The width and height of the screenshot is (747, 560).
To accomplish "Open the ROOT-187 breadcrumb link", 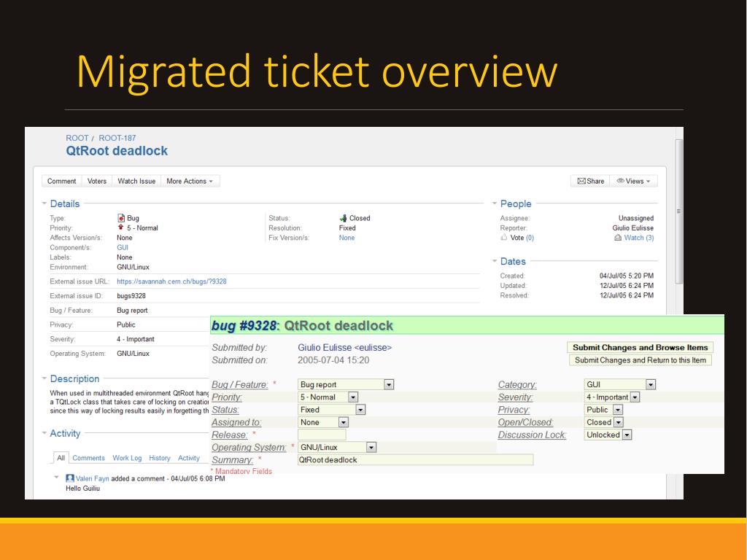I will click(117, 138).
